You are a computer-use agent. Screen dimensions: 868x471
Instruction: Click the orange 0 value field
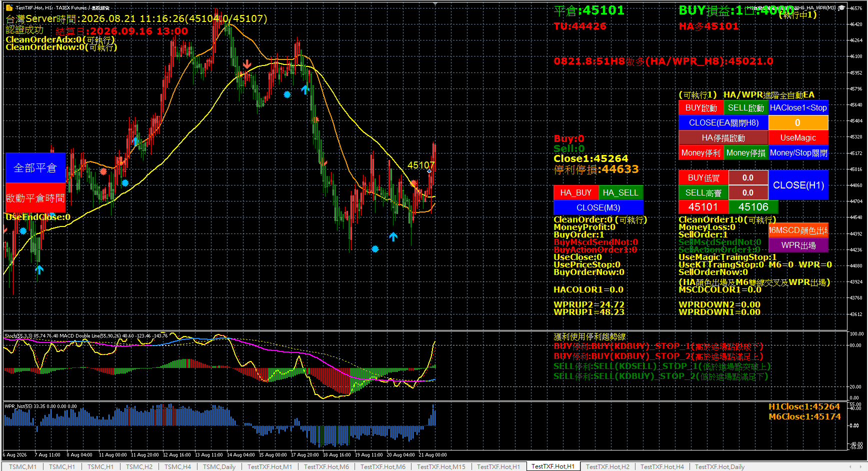798,122
